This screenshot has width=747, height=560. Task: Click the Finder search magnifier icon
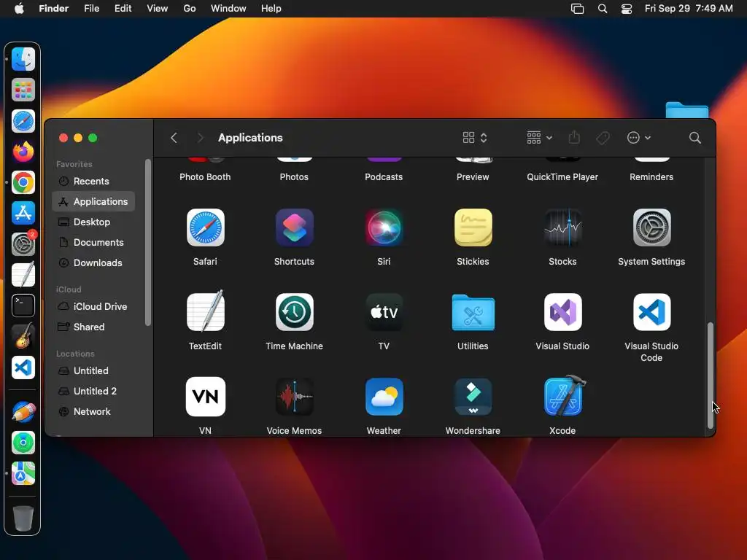(x=694, y=138)
